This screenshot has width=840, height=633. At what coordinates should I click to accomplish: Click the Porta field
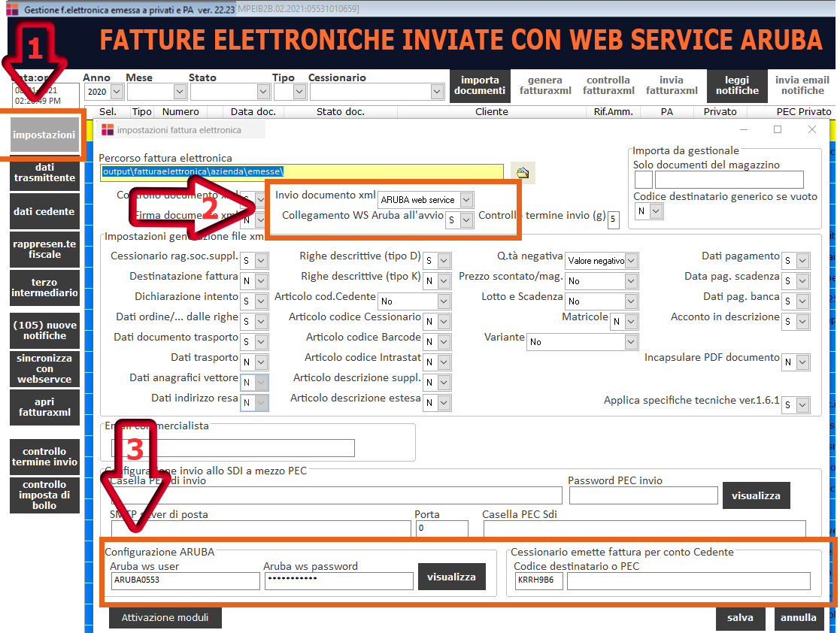[442, 528]
